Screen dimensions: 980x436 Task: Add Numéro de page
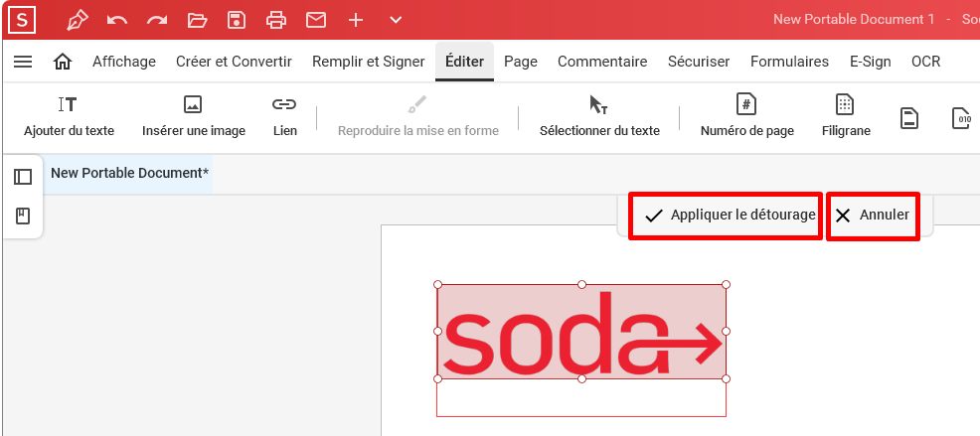(x=746, y=116)
